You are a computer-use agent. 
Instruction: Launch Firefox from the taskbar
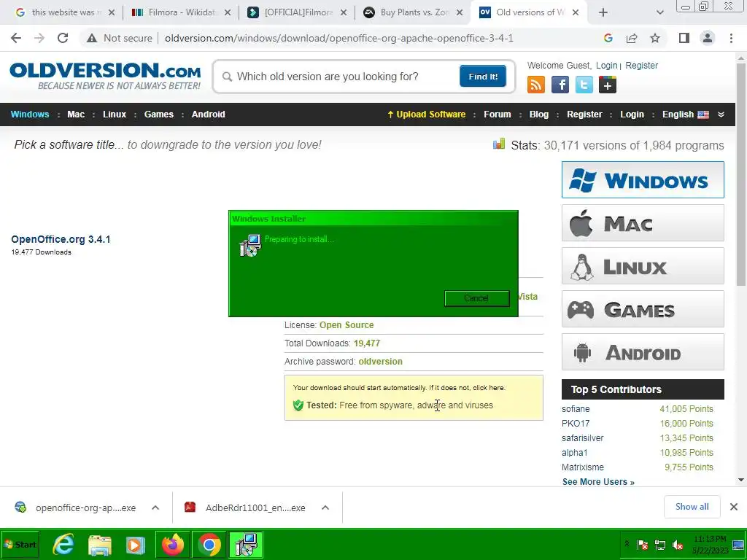173,544
